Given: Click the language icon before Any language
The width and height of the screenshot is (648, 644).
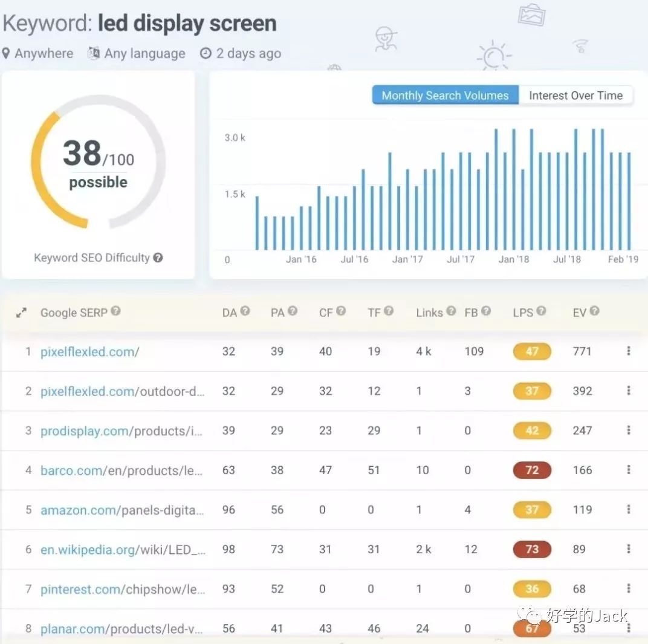Looking at the screenshot, I should 94,53.
